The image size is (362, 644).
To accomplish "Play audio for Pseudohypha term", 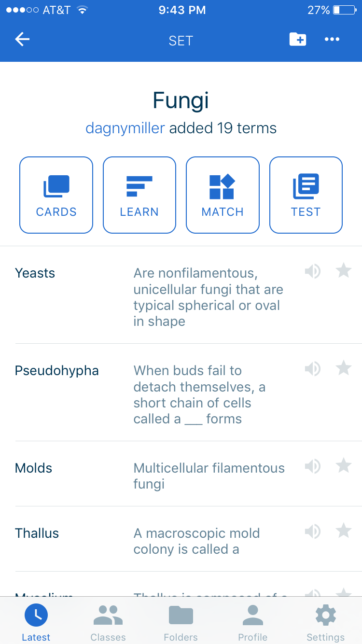I will [x=312, y=369].
